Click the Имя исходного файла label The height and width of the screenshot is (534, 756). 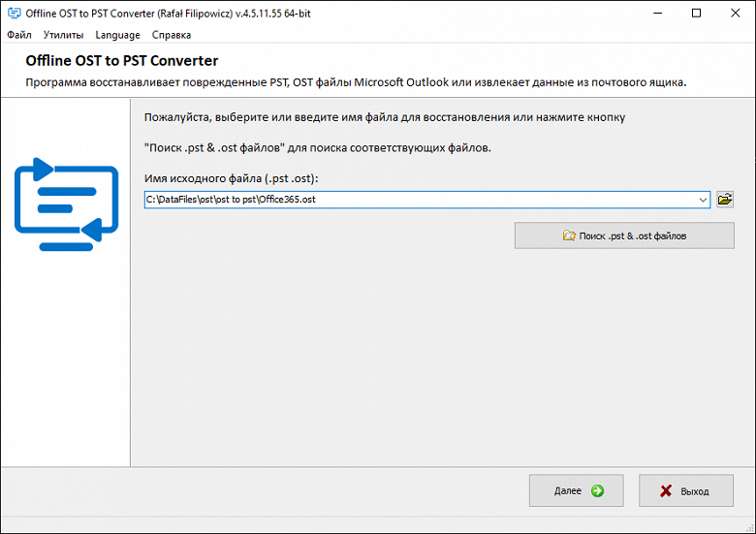[232, 179]
